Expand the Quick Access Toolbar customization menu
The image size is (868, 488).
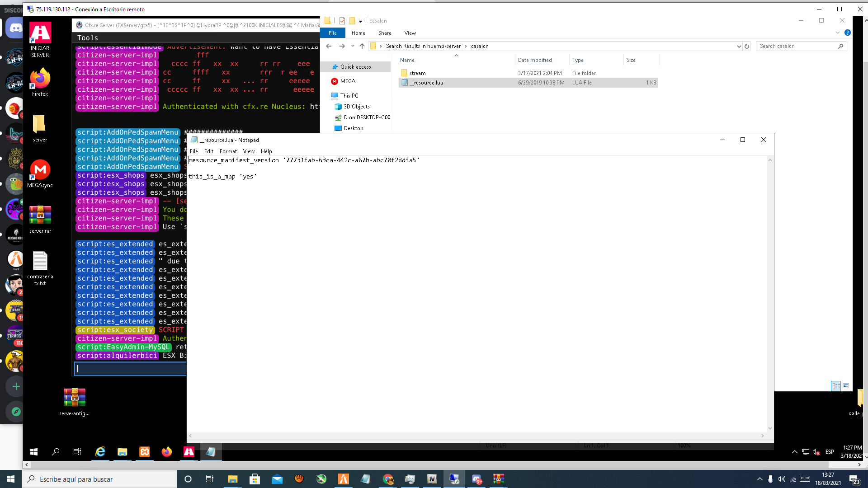(x=360, y=20)
